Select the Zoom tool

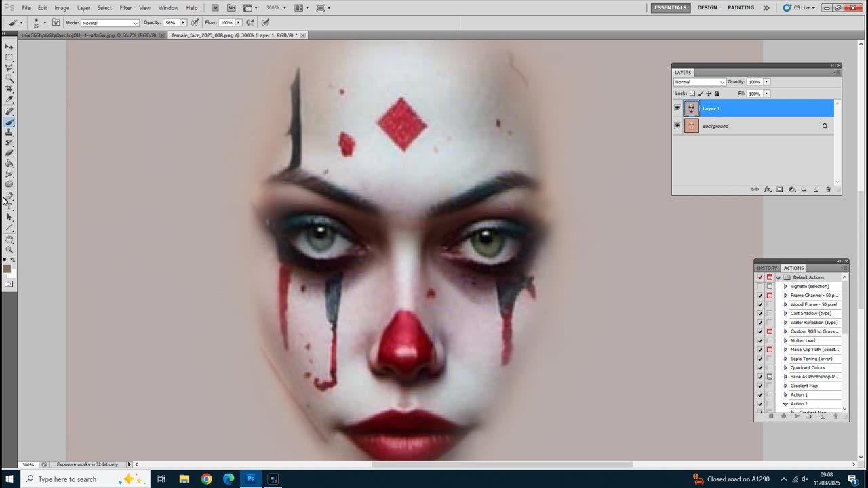(9, 249)
